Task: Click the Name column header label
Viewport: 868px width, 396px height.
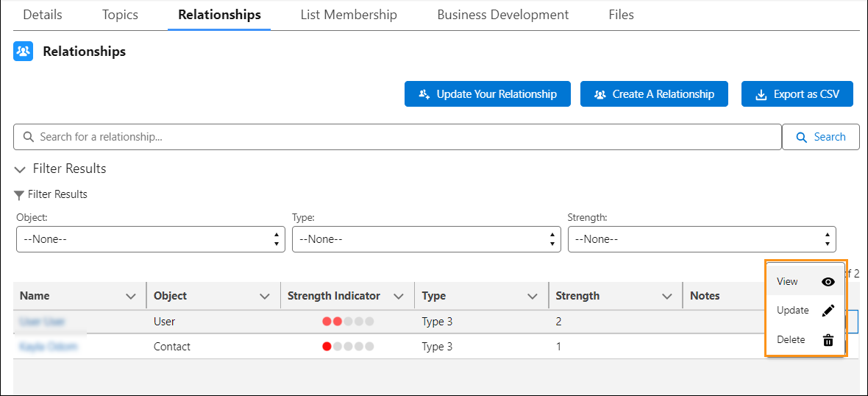Action: [x=35, y=296]
